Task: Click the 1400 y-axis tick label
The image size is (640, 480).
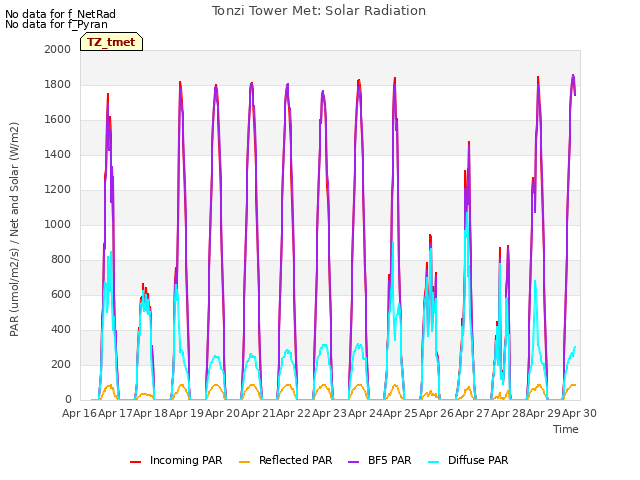Action: (x=58, y=154)
